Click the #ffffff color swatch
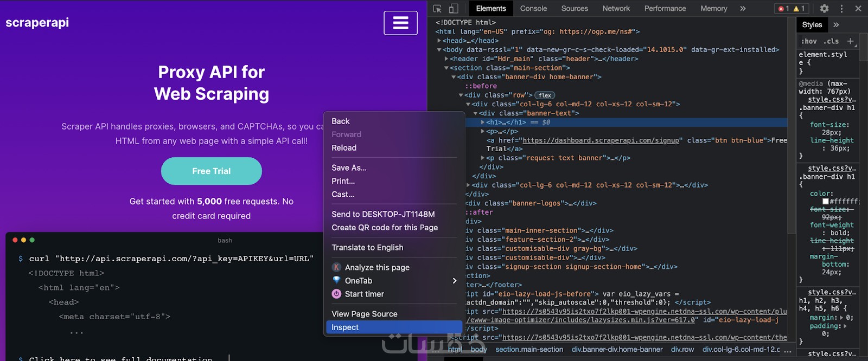The height and width of the screenshot is (361, 868). tap(825, 202)
